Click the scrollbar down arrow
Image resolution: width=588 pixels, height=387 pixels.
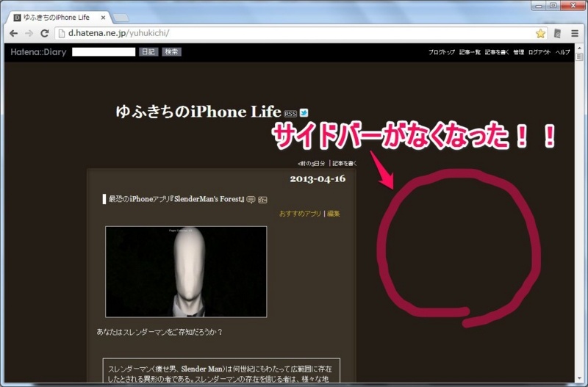point(579,379)
